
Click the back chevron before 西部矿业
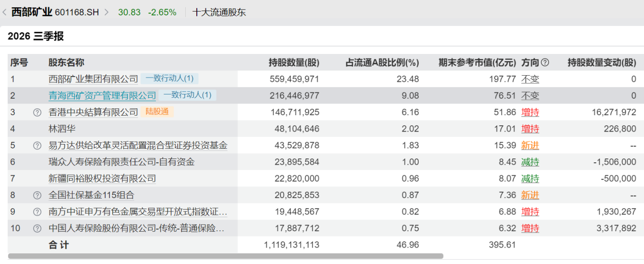click(4, 12)
